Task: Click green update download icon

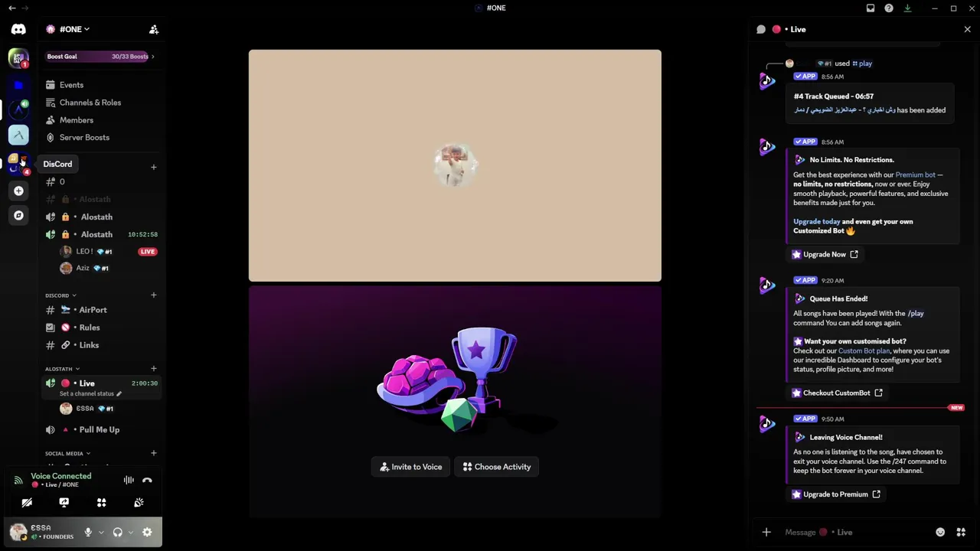Action: point(907,8)
